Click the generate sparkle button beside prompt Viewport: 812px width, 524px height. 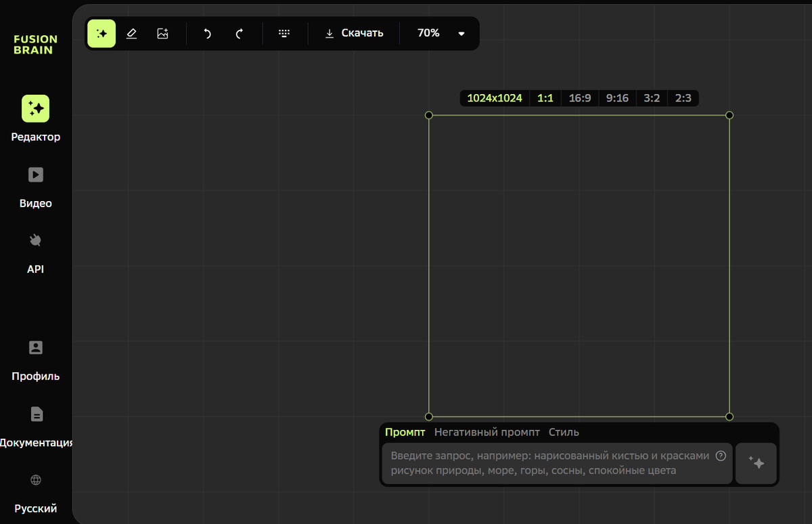pos(756,463)
